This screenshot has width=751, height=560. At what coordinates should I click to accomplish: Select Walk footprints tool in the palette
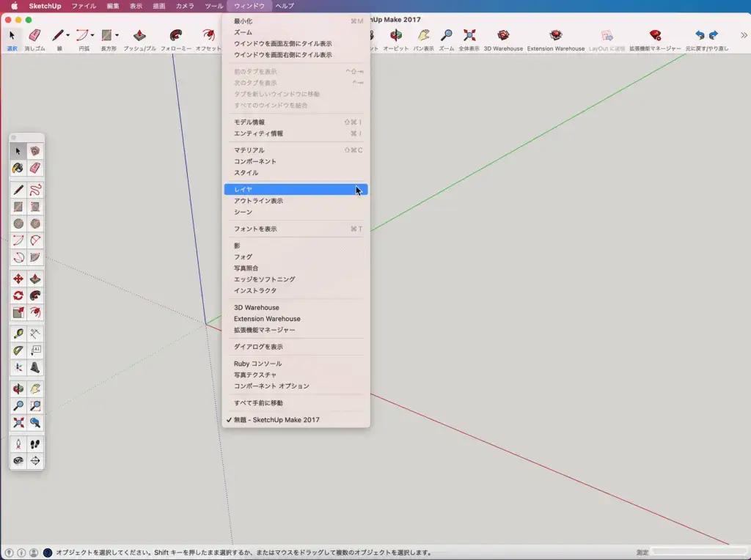coord(35,444)
